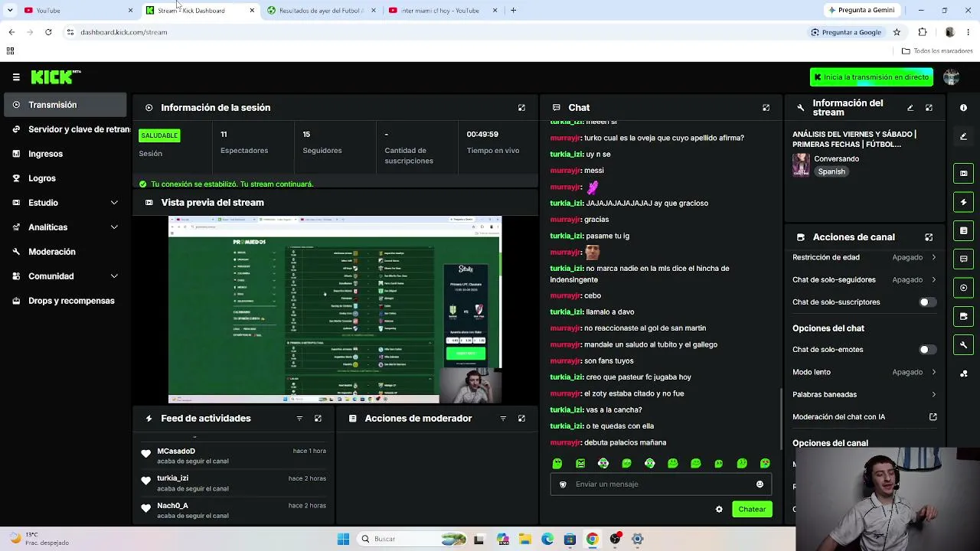Screen dimensions: 980x551
Task: Toggle Chat de solo-suscriptores switch
Action: [x=926, y=302]
